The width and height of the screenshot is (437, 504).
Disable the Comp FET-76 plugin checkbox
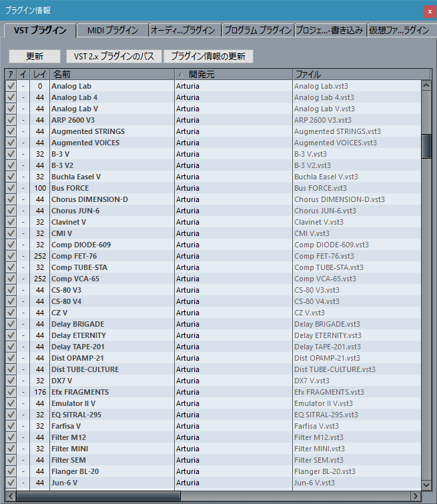click(x=11, y=256)
